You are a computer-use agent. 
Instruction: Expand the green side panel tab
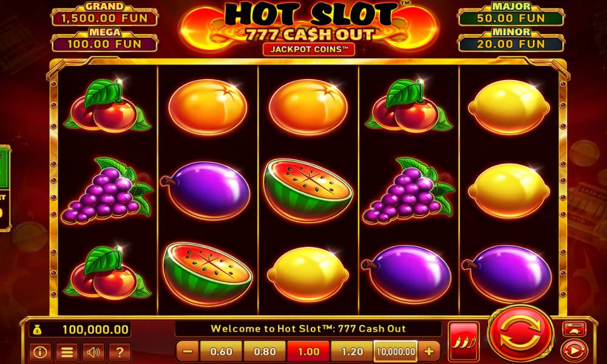(x=5, y=188)
